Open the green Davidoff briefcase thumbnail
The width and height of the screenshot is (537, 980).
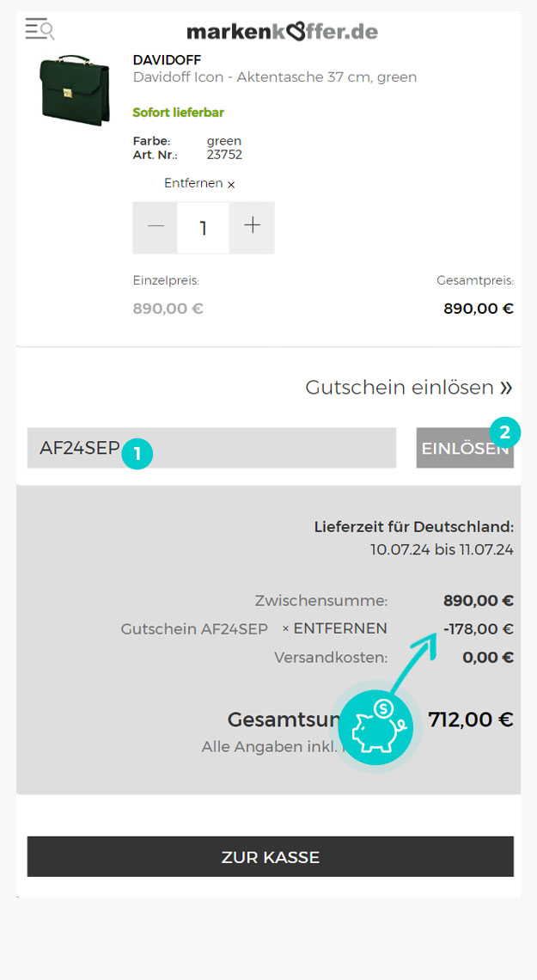(74, 90)
